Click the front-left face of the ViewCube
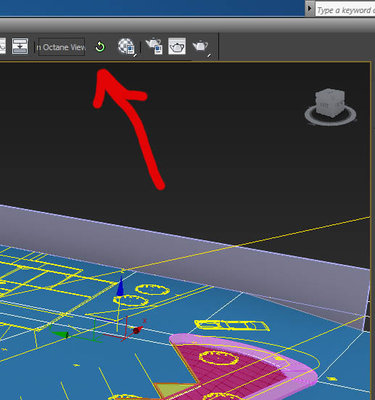 [324, 107]
